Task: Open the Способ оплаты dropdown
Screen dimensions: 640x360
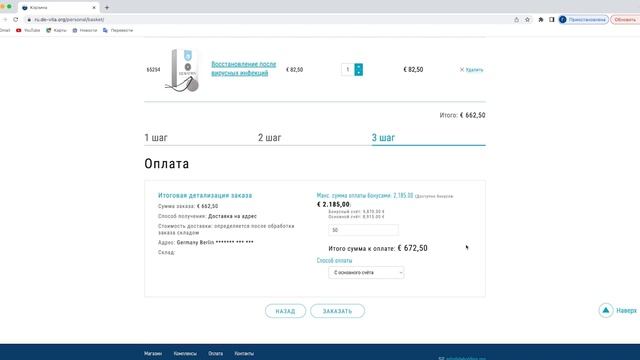Action: 366,272
